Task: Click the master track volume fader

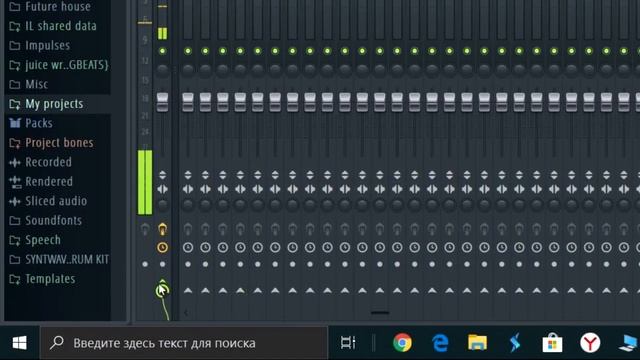Action: pyautogui.click(x=162, y=102)
